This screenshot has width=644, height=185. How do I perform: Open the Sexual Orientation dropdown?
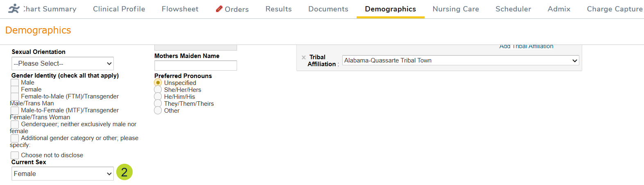[62, 63]
